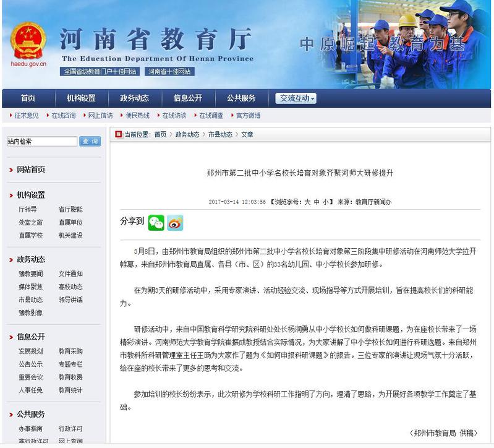Set article font size to large (大)
Screen dimensions: 494x448
coord(307,202)
